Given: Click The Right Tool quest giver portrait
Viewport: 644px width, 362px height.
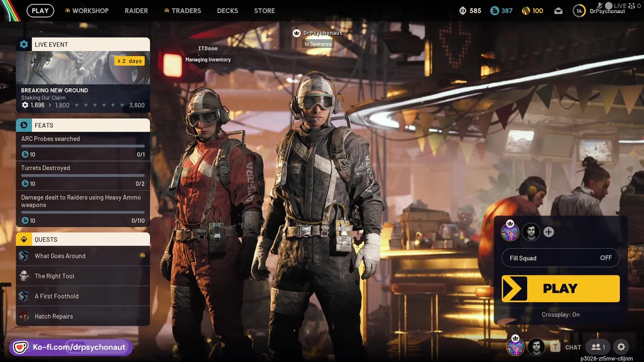Looking at the screenshot, I should (x=24, y=276).
